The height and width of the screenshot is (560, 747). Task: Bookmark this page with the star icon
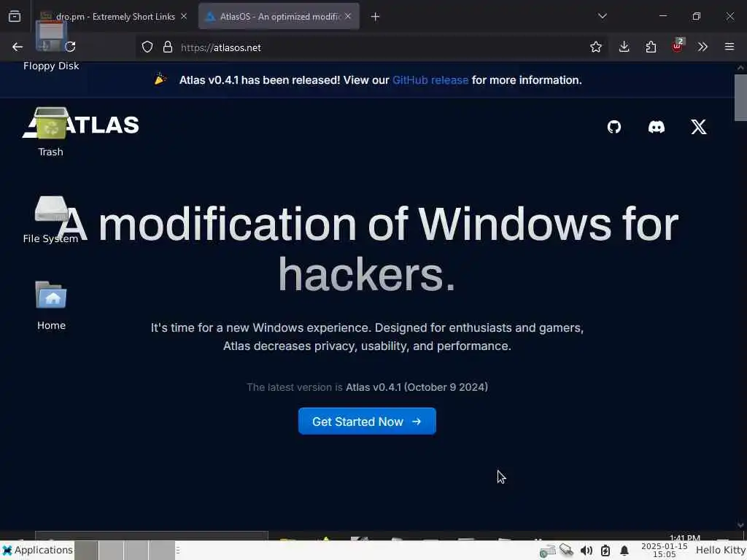pos(595,47)
